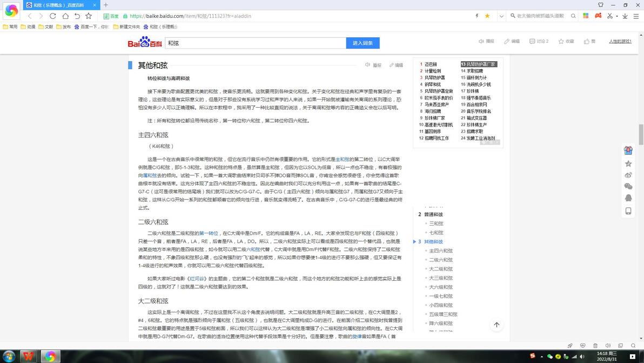Bookmark page with the star outline icon

pos(88,16)
